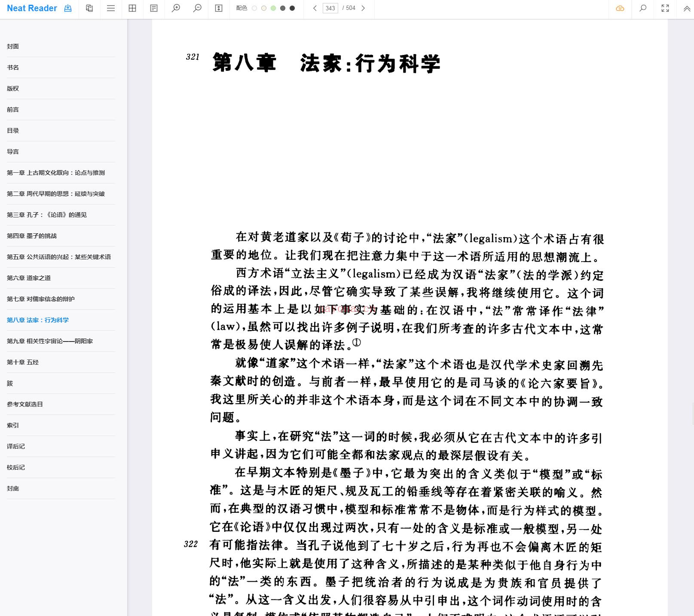The height and width of the screenshot is (616, 694).
Task: Open the 跋 entry in contents
Action: [x=10, y=383]
